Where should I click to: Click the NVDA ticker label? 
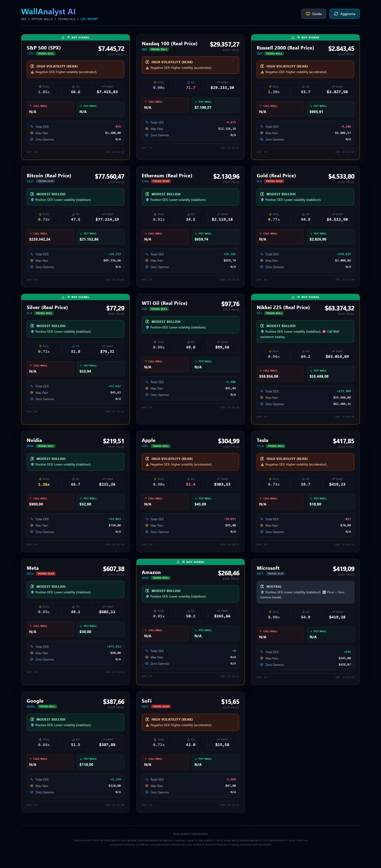coord(30,446)
